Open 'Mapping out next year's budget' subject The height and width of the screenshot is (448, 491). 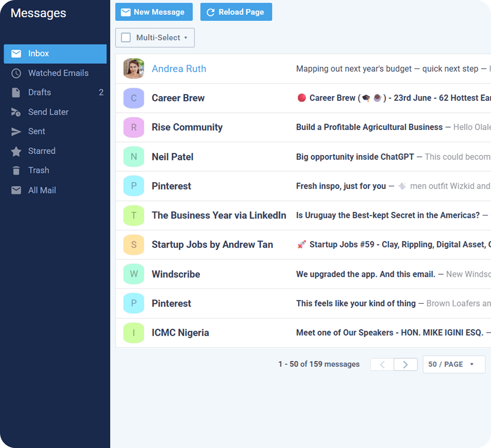click(354, 69)
